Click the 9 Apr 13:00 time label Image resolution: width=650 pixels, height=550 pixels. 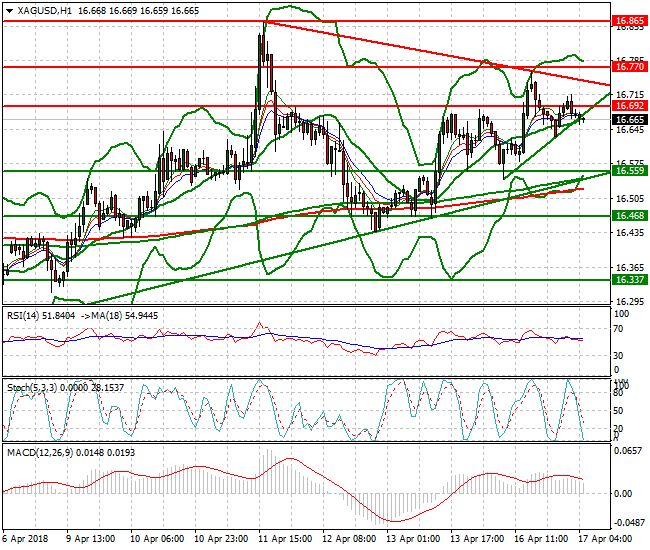pyautogui.click(x=90, y=539)
